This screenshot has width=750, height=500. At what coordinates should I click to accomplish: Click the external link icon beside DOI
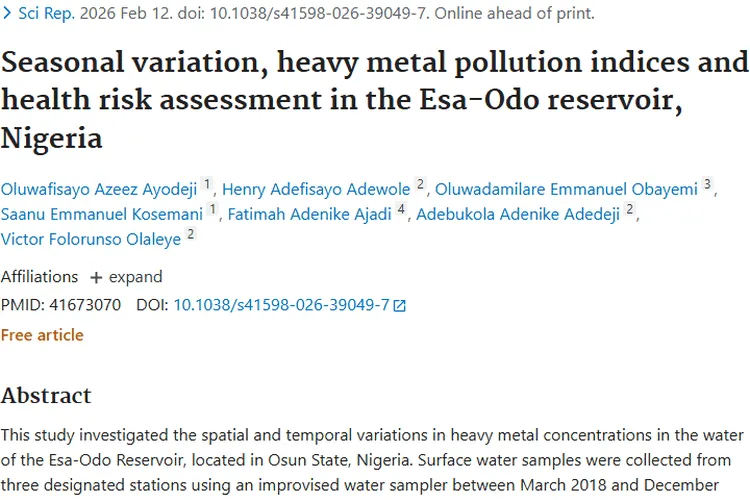(x=400, y=306)
